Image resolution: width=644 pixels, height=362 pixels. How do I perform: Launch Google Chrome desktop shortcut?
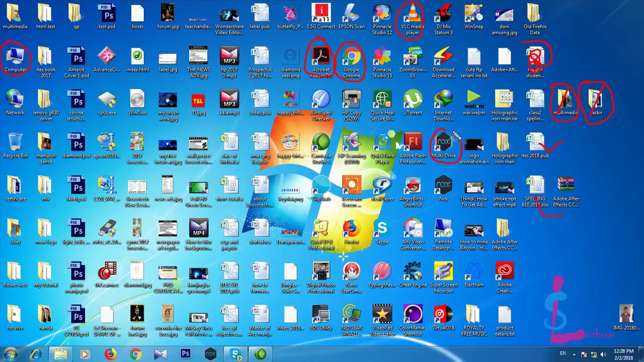tap(352, 63)
